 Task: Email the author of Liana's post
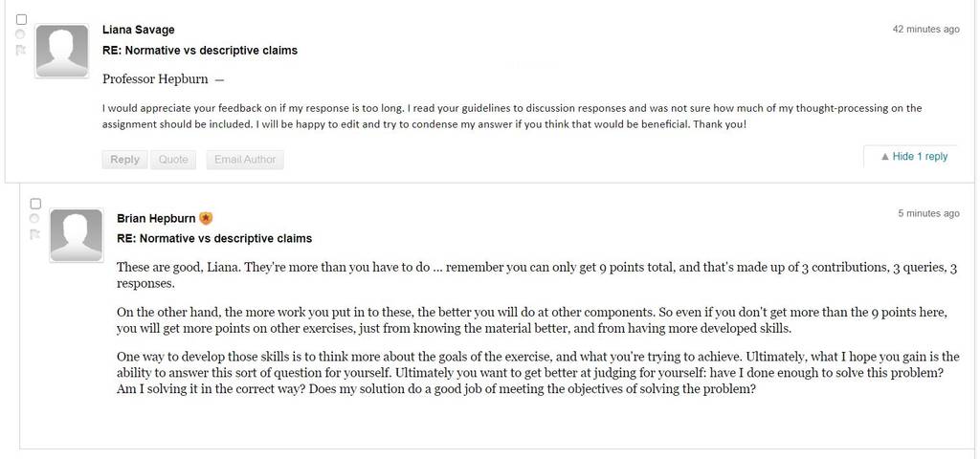pos(245,160)
